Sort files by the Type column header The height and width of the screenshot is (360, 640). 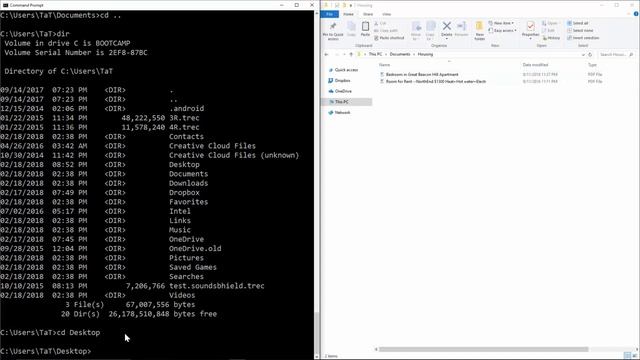tap(592, 65)
